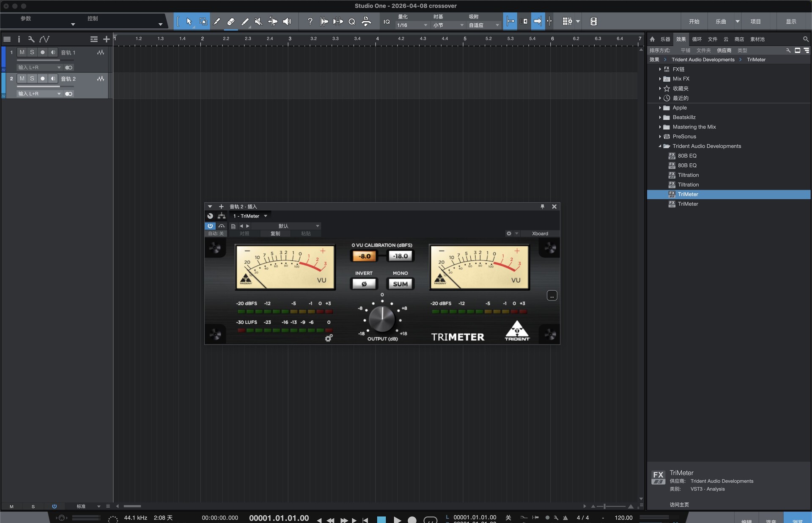Click the -18.0 calibration button

tap(400, 256)
